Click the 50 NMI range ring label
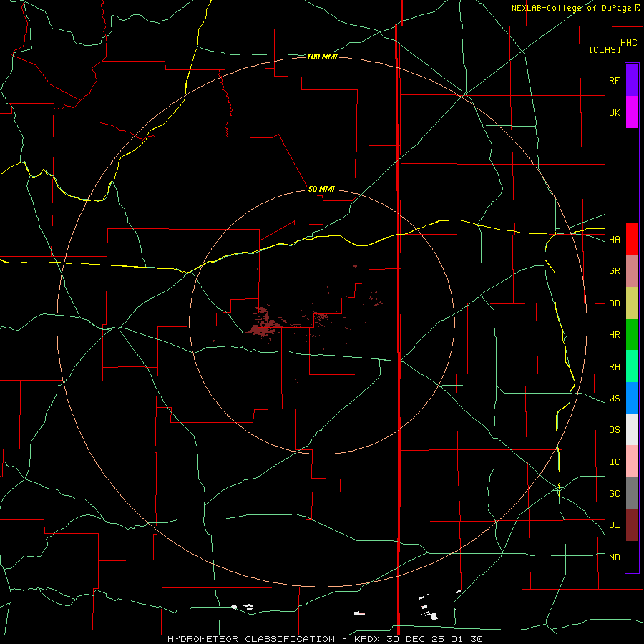Screen dimensions: 644x644 pos(321,189)
